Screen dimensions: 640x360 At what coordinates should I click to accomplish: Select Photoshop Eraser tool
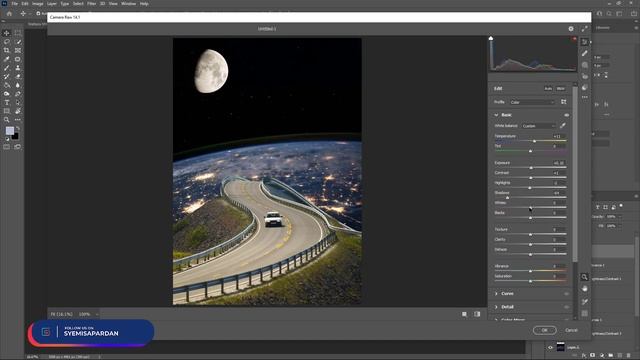tap(18, 76)
